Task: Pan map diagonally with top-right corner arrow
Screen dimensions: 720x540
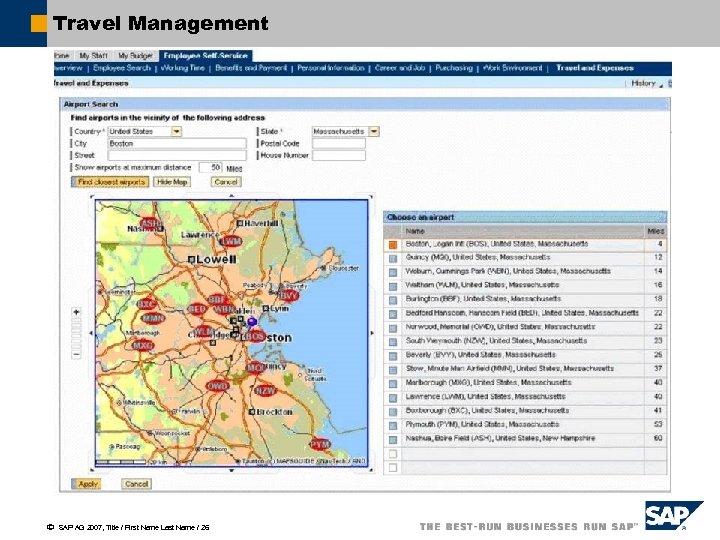Action: 371,197
